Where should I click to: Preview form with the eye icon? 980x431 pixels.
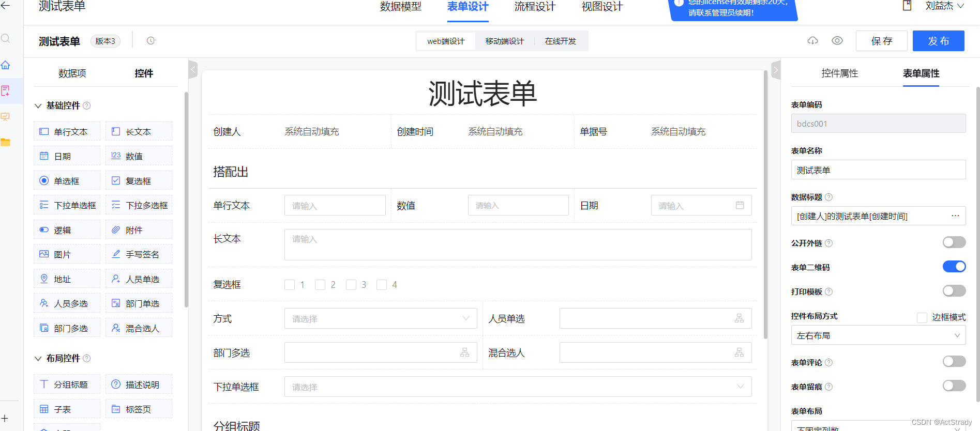click(x=837, y=41)
